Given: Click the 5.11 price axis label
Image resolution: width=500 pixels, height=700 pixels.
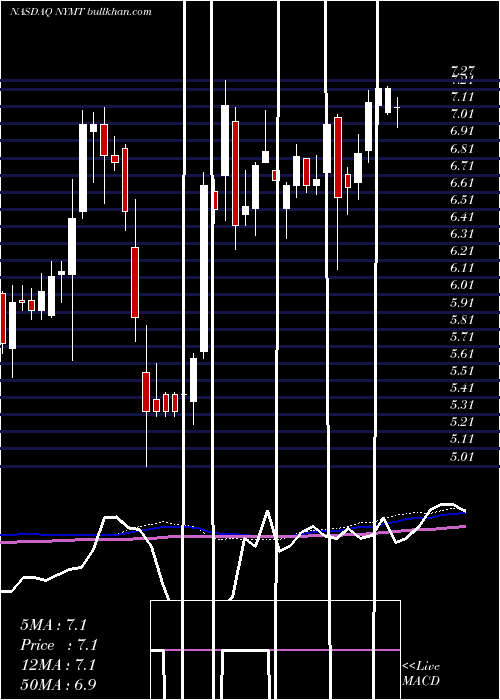Looking at the screenshot, I should pos(462,439).
